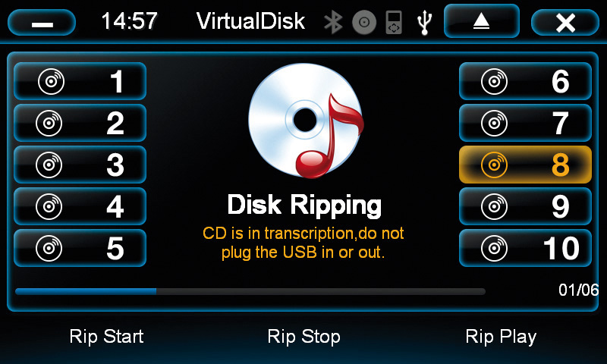Choose virtual disk slot 3
This screenshot has height=364, width=607.
coord(80,165)
